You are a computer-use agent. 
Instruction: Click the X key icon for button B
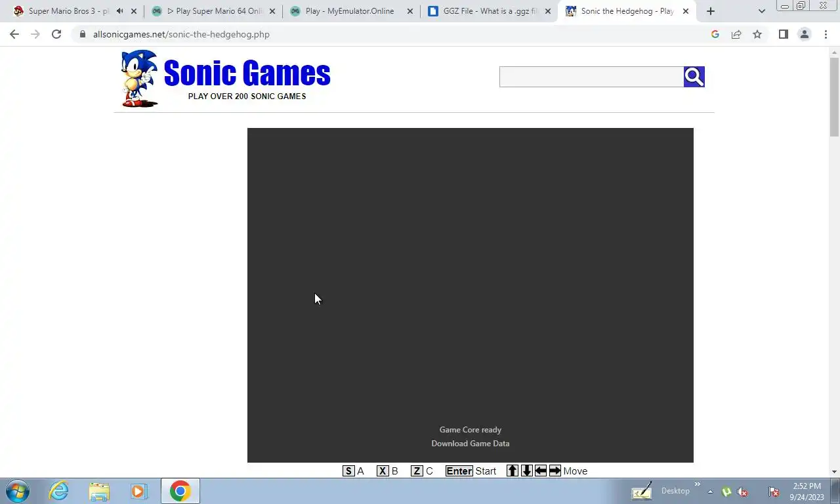(383, 471)
